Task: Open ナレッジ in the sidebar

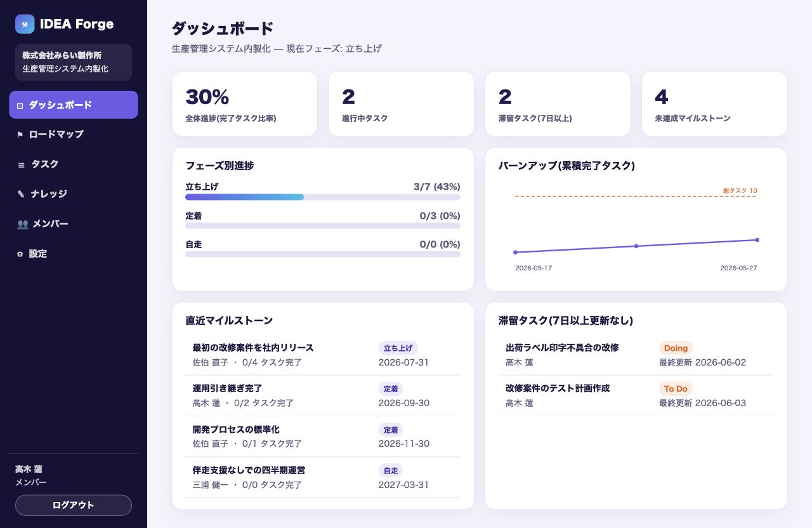Action: 74,194
